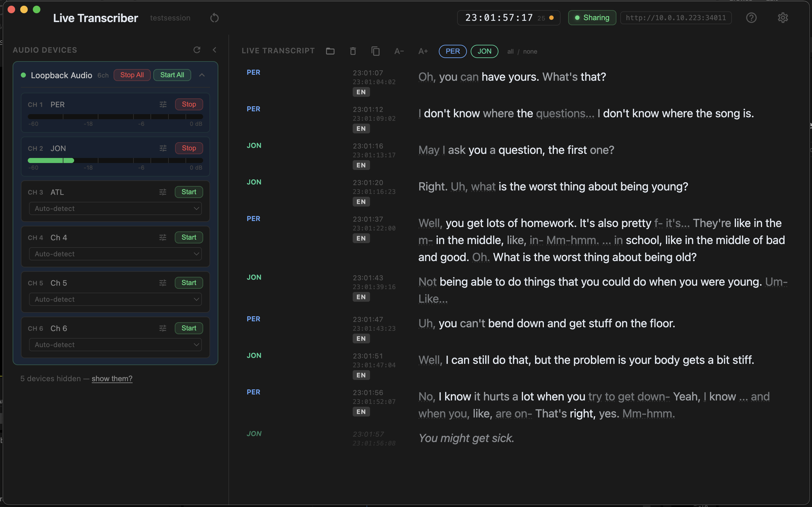Start transcription on CH 3 ATL
The width and height of the screenshot is (812, 507).
pos(189,192)
